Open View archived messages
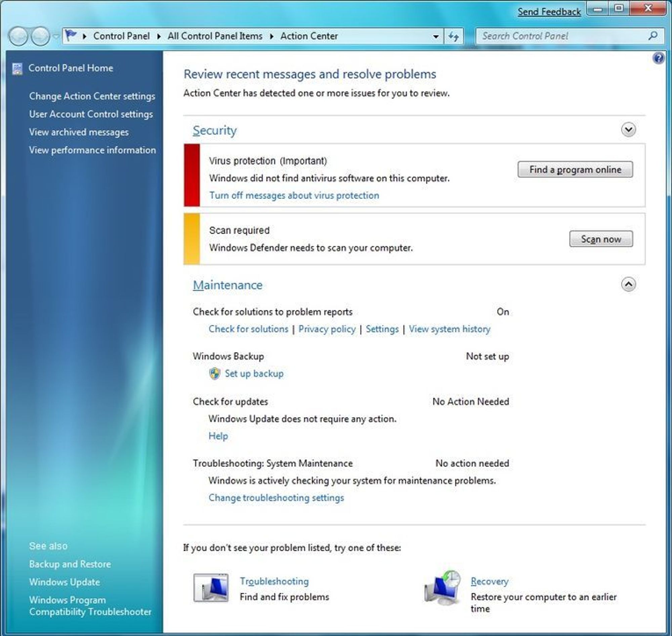 click(79, 132)
